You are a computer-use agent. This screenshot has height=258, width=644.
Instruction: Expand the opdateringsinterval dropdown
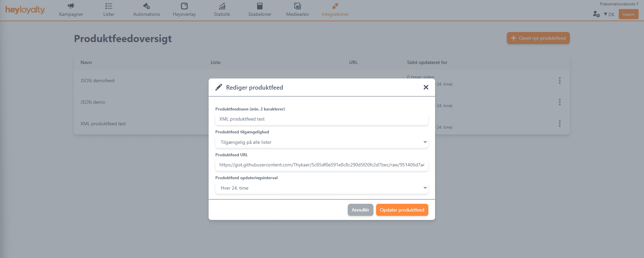point(321,188)
